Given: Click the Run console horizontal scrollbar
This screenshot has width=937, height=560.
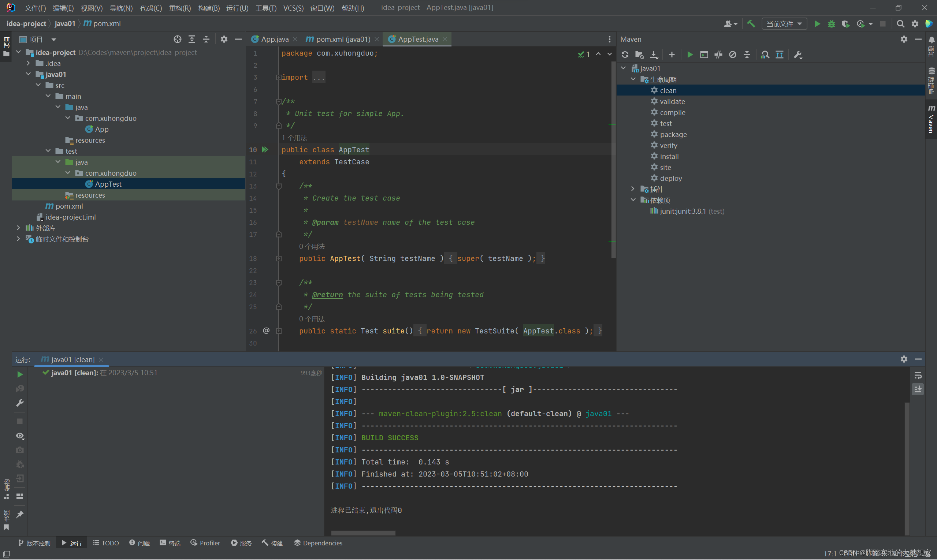Looking at the screenshot, I should tap(363, 533).
